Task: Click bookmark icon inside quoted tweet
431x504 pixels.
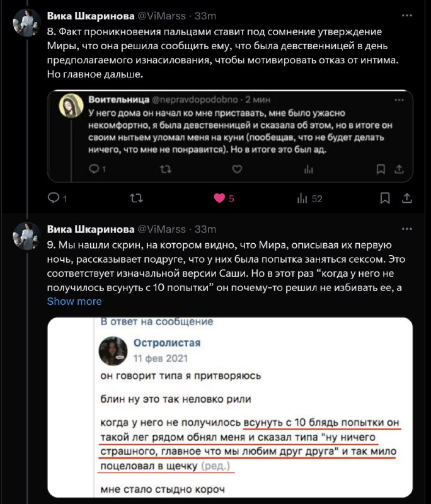Action: pos(381,169)
